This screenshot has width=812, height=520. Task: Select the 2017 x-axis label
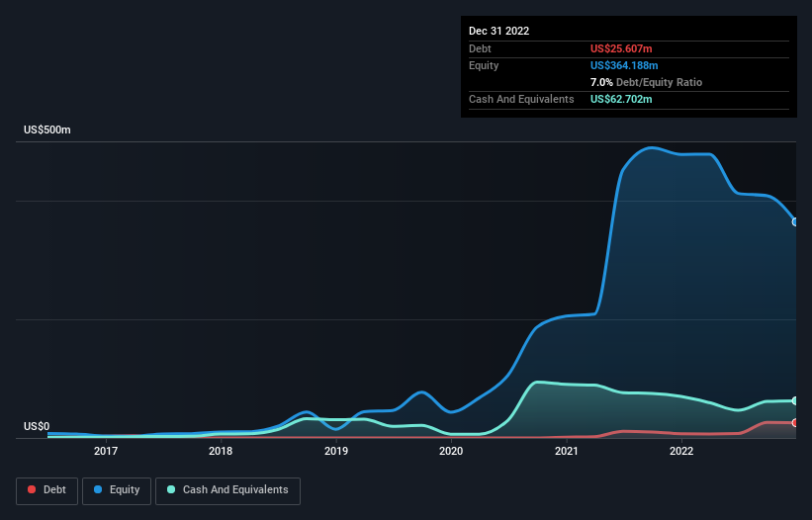[x=106, y=451]
